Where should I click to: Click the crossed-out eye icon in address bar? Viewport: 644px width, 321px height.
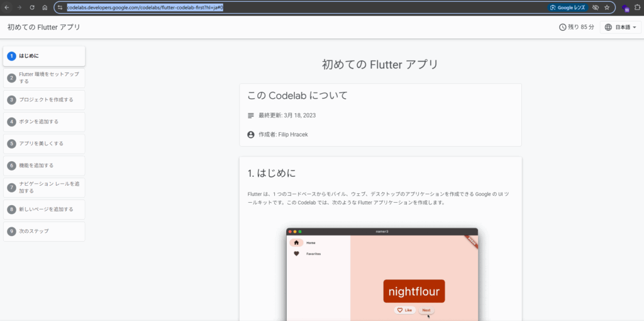pos(596,8)
